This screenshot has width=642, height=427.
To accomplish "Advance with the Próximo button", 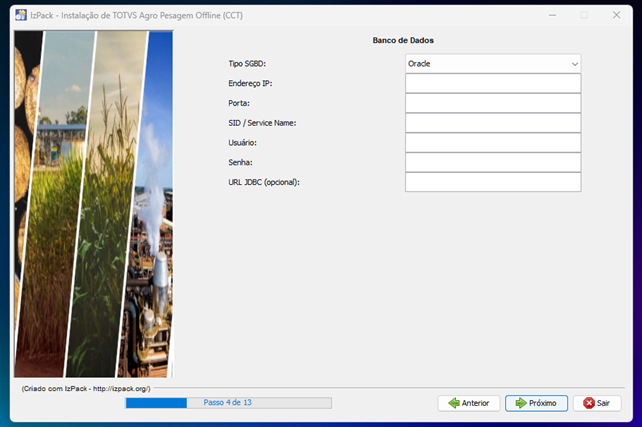I will click(536, 403).
